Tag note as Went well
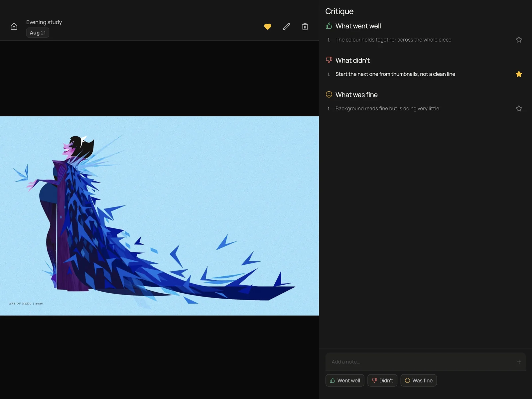 tap(345, 380)
